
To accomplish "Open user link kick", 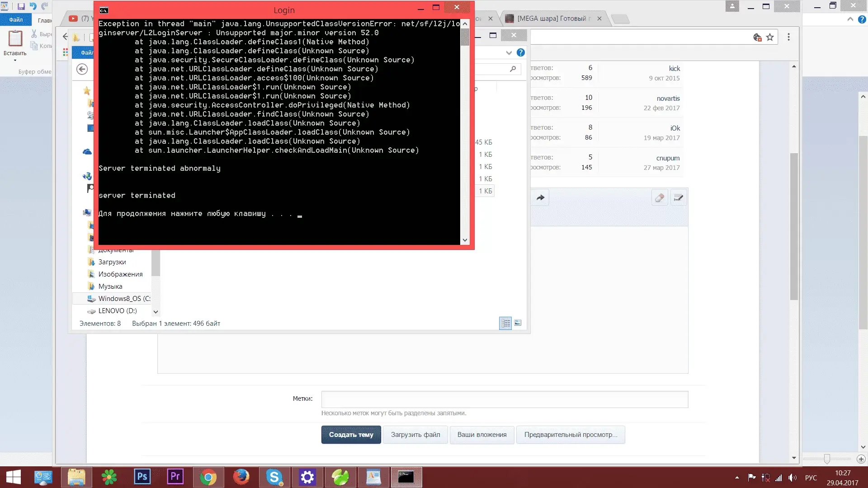I will 675,69.
